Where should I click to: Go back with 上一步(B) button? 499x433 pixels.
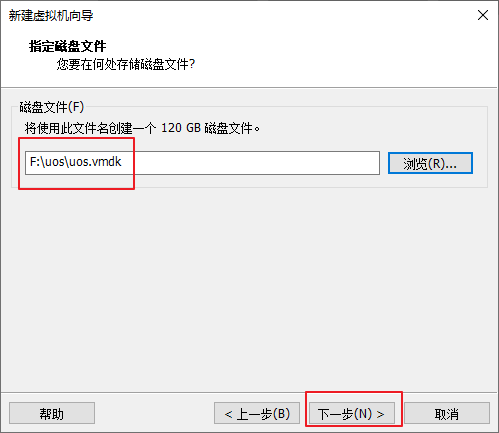click(x=257, y=413)
